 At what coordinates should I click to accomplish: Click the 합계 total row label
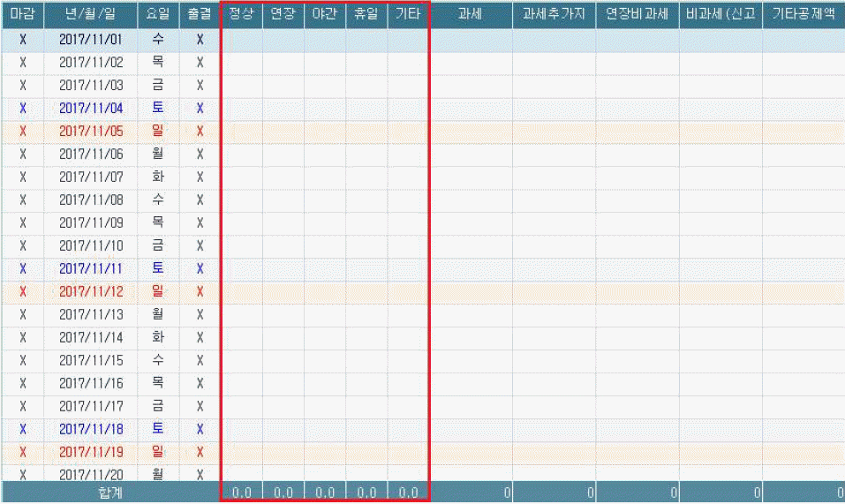(109, 493)
